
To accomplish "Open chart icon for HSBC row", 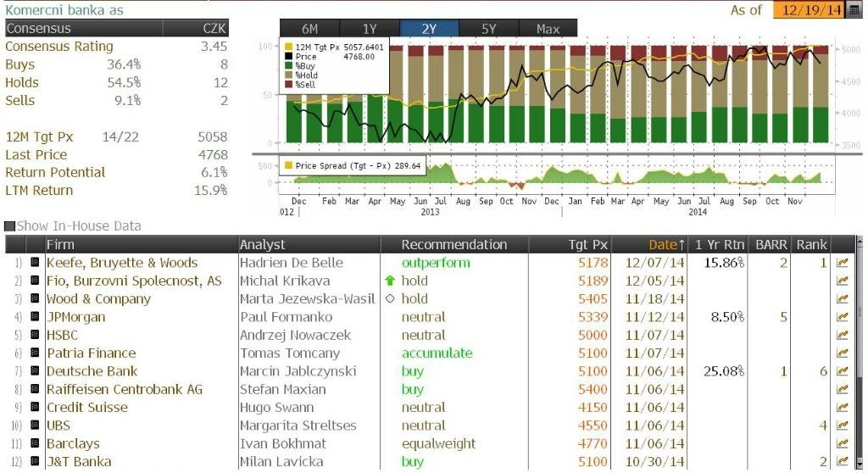I will tap(842, 335).
